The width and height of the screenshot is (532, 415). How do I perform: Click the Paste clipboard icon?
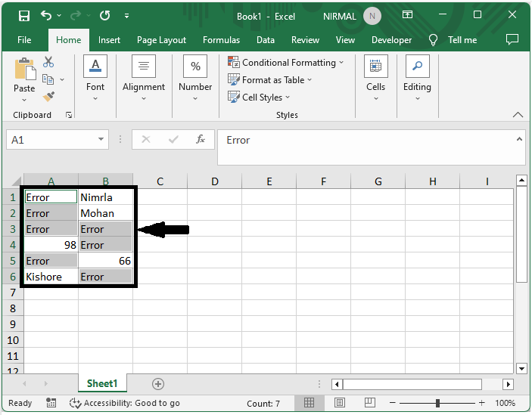25,69
